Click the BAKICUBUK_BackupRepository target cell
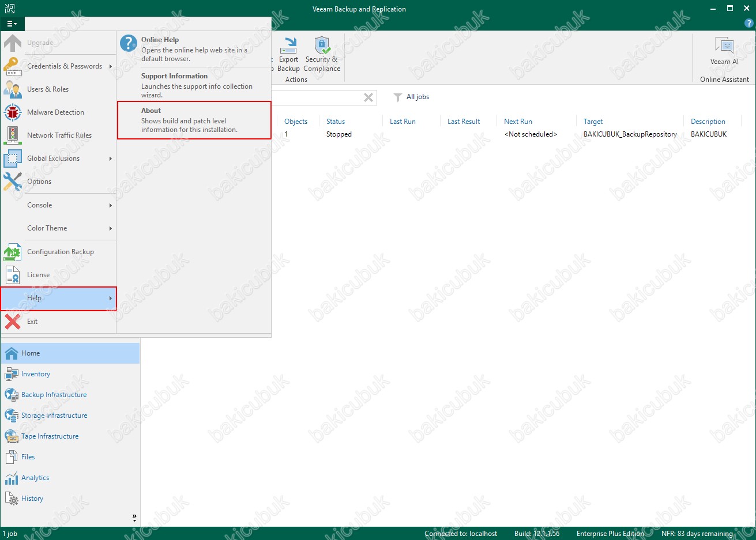Screen dimensions: 756x540 [x=630, y=134]
